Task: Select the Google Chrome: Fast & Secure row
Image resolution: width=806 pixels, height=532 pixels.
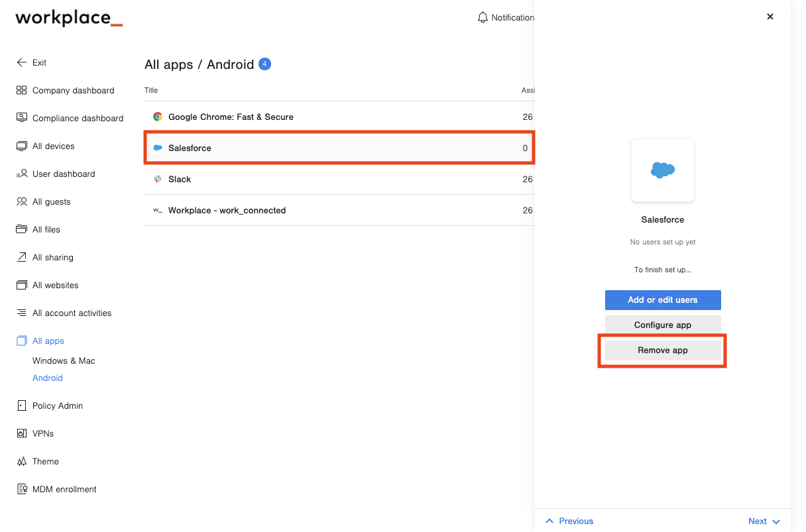Action: 339,117
